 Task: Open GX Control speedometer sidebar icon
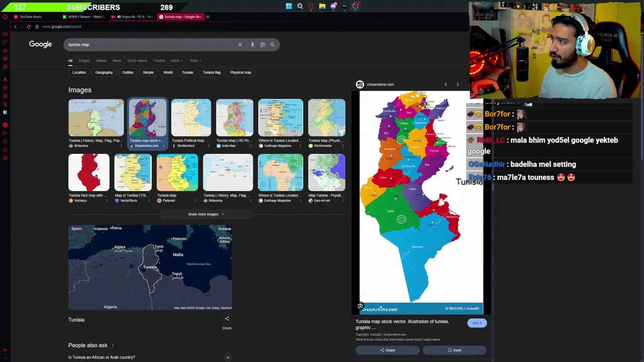(5, 42)
